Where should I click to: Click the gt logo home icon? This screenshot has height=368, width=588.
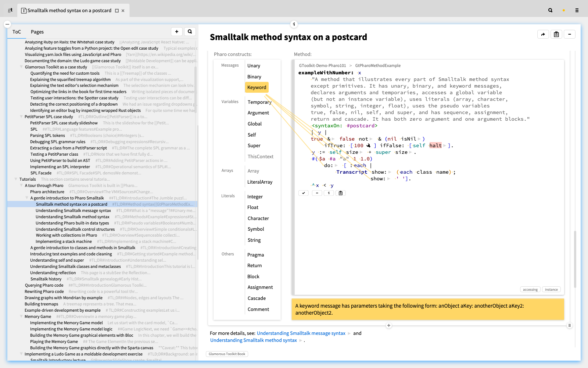[x=10, y=10]
